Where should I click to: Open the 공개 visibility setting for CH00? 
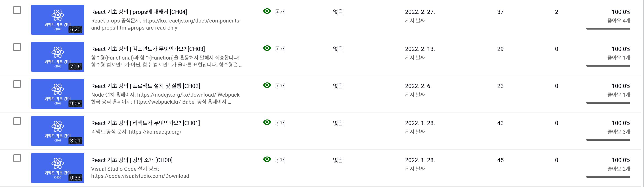[x=280, y=160]
